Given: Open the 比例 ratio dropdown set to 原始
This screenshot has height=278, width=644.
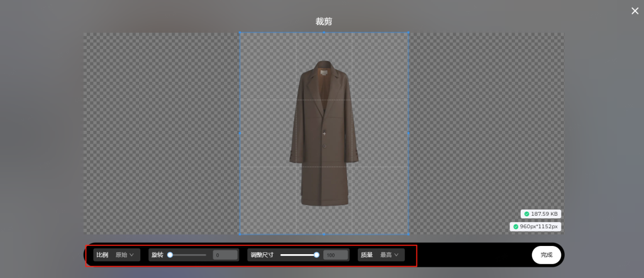Looking at the screenshot, I should click(x=125, y=255).
